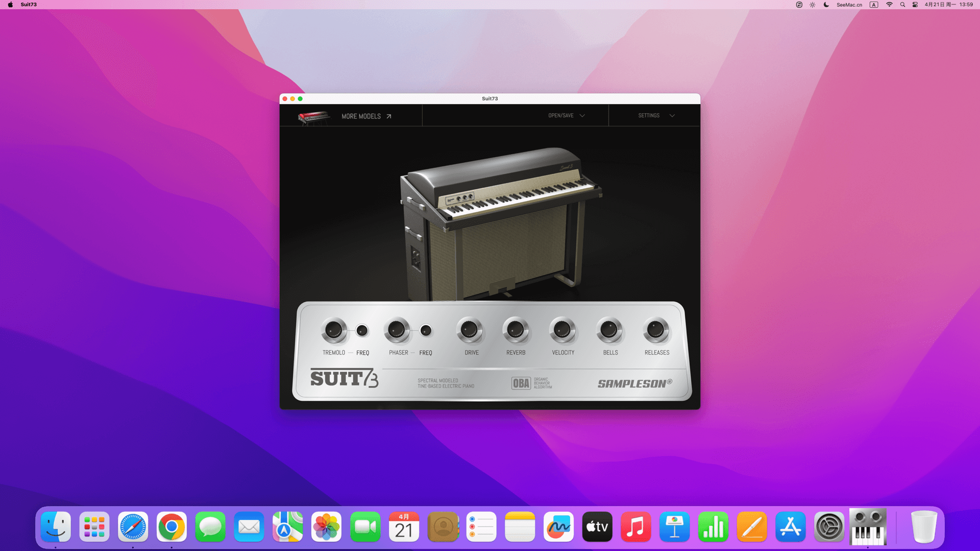Open the Suit73 menu in menu bar

coord(29,5)
